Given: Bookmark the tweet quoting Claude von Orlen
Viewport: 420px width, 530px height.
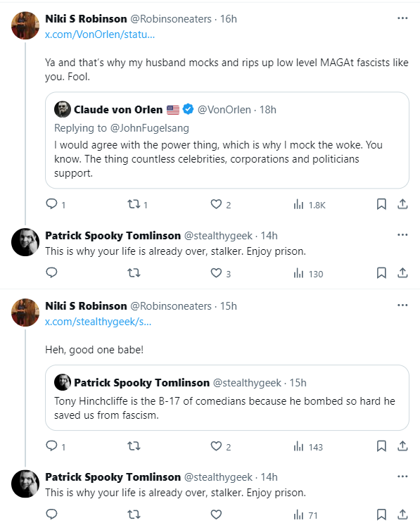Looking at the screenshot, I should point(381,204).
